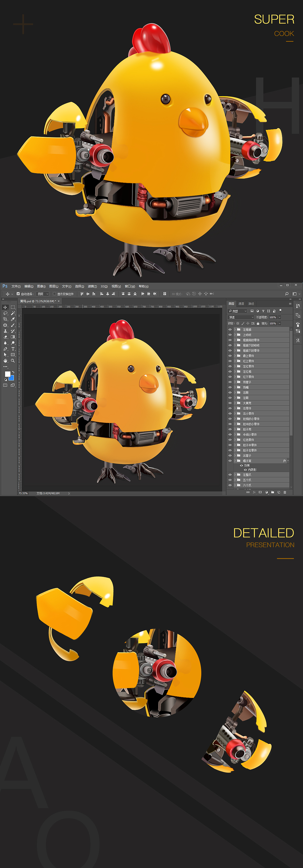Screen dimensions: 303x868
Task: Open the 穿透 blend mode dropdown
Action: pyautogui.click(x=241, y=317)
